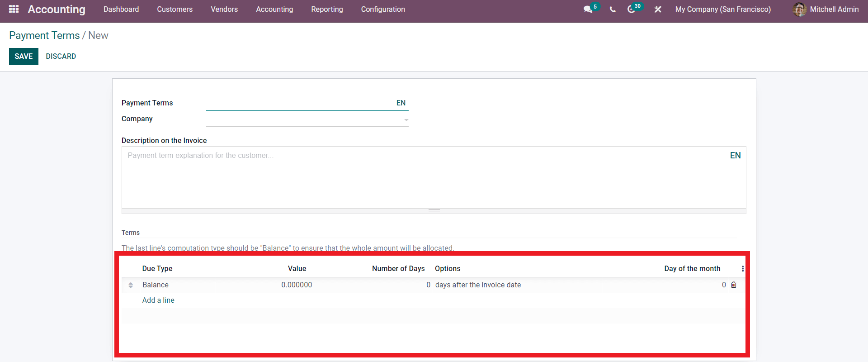
Task: Open the Vendors menu
Action: pos(224,10)
